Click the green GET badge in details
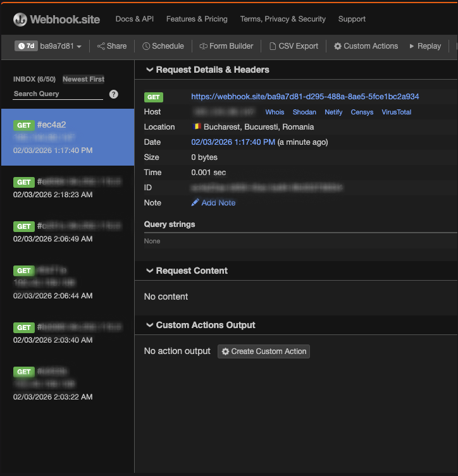458x476 pixels. click(x=153, y=97)
